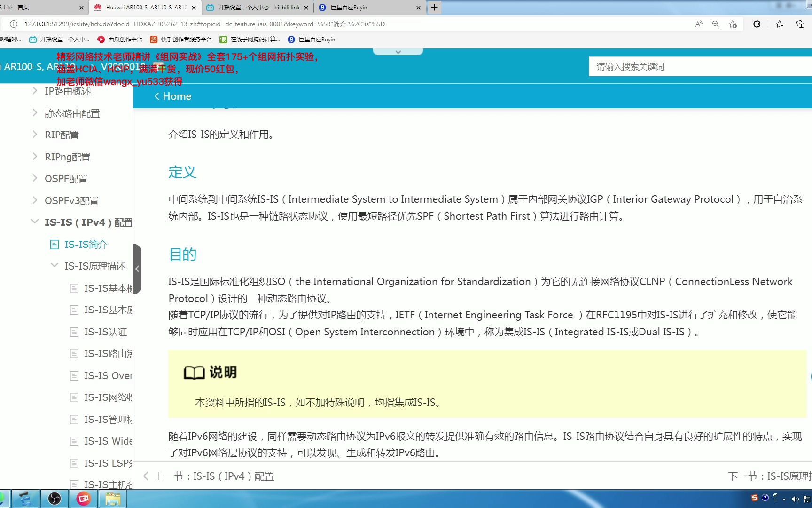812x508 pixels.
Task: Open the 巨量百应Buyin bookmark
Action: [x=312, y=40]
